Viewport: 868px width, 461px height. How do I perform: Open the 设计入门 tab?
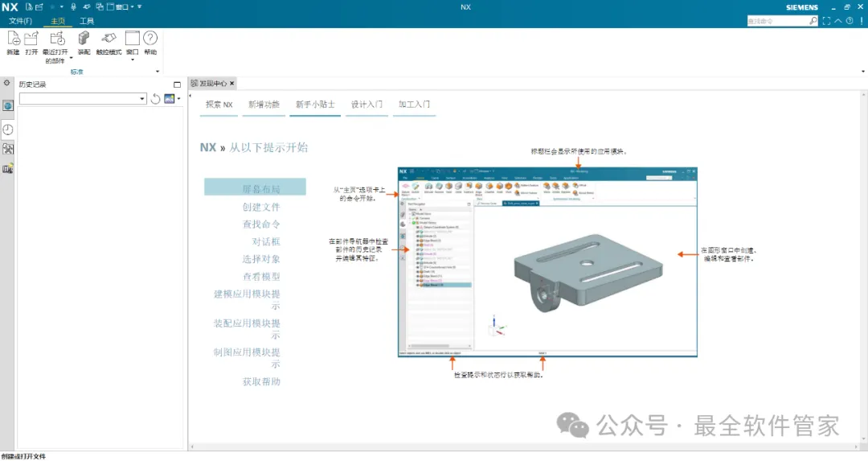(366, 104)
